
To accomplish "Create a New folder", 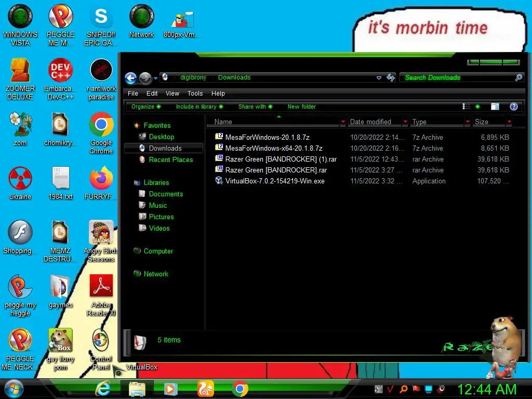I will [x=302, y=107].
